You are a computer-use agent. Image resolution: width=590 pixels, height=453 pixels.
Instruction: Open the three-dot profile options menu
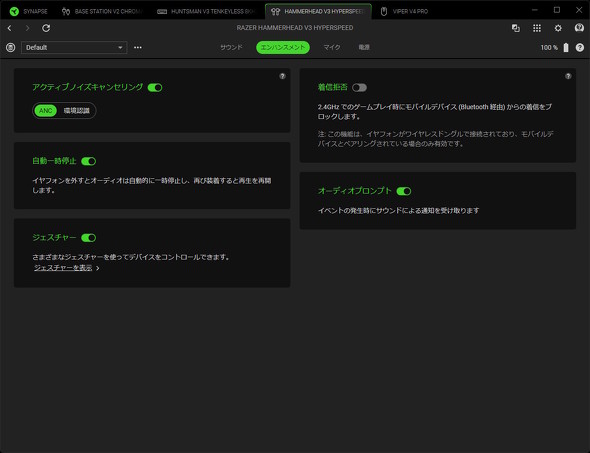[138, 47]
